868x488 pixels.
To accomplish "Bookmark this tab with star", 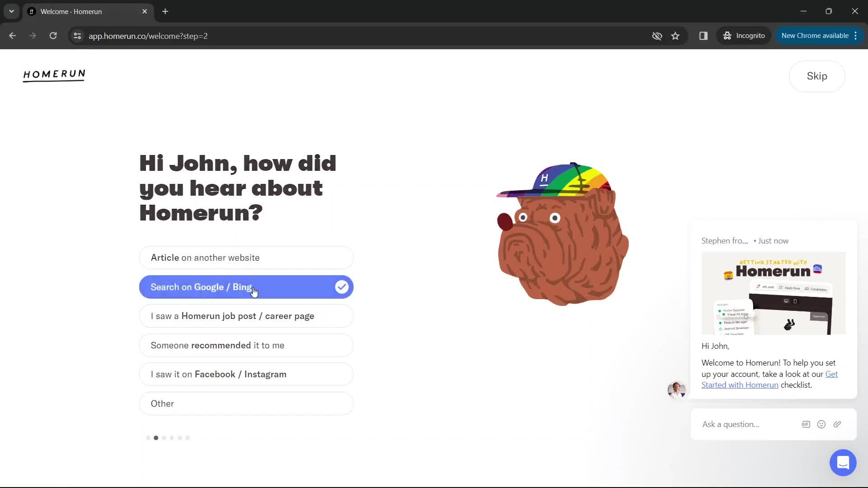I will (x=675, y=36).
